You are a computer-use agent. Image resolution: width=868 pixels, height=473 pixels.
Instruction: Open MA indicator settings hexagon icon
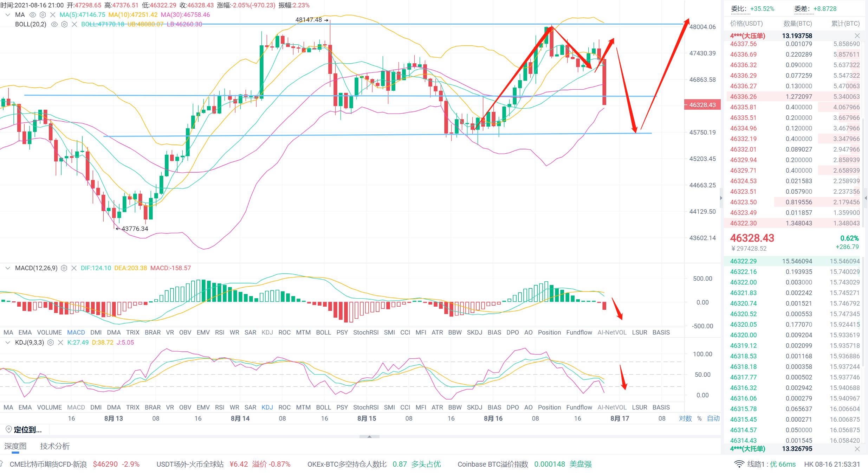click(43, 15)
